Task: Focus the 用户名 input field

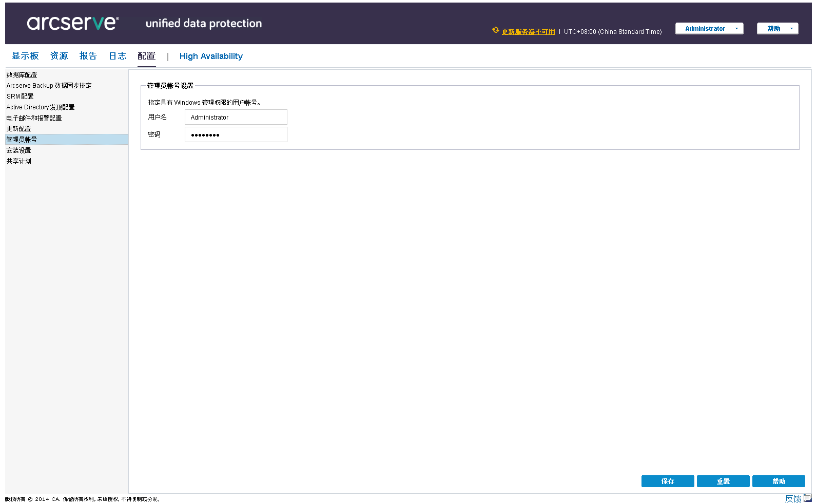Action: (x=236, y=118)
